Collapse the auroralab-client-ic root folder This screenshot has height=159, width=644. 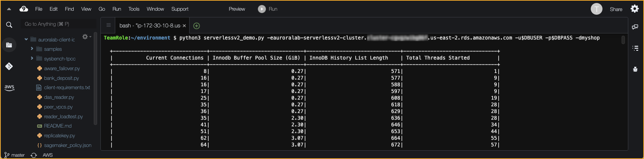pos(26,39)
